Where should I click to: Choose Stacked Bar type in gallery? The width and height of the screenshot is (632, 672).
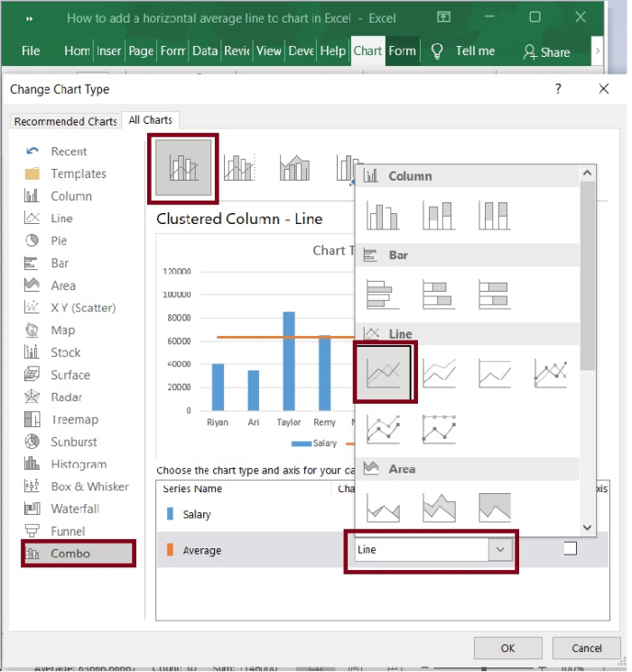point(439,294)
